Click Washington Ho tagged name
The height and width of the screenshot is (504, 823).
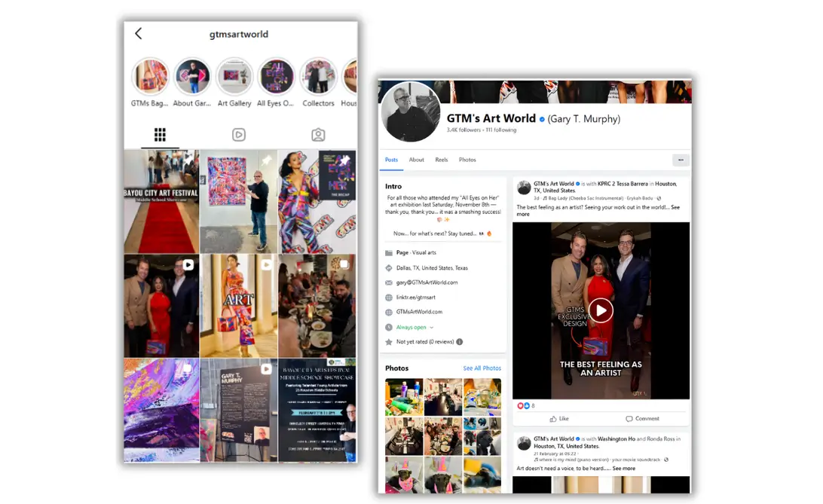point(616,439)
